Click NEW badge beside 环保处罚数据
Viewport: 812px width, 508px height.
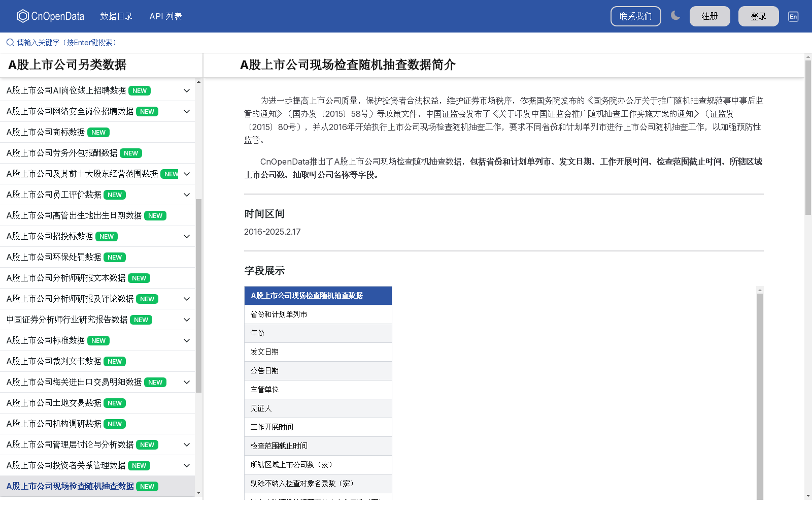(x=115, y=258)
